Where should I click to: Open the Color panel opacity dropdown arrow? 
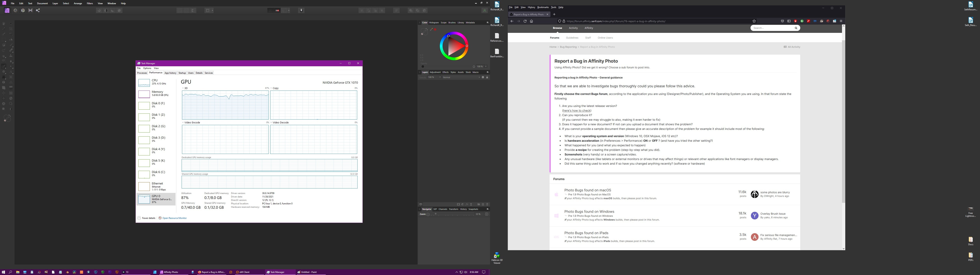click(x=486, y=66)
